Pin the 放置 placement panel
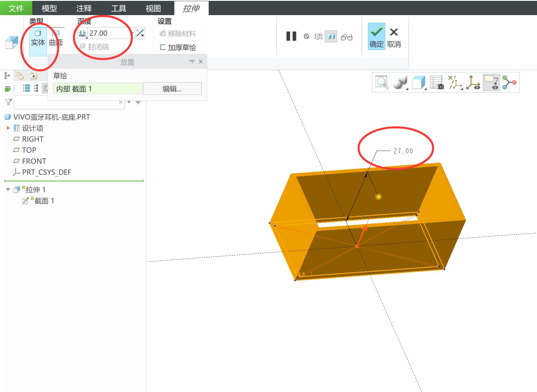This screenshot has width=537, height=392. (192, 62)
